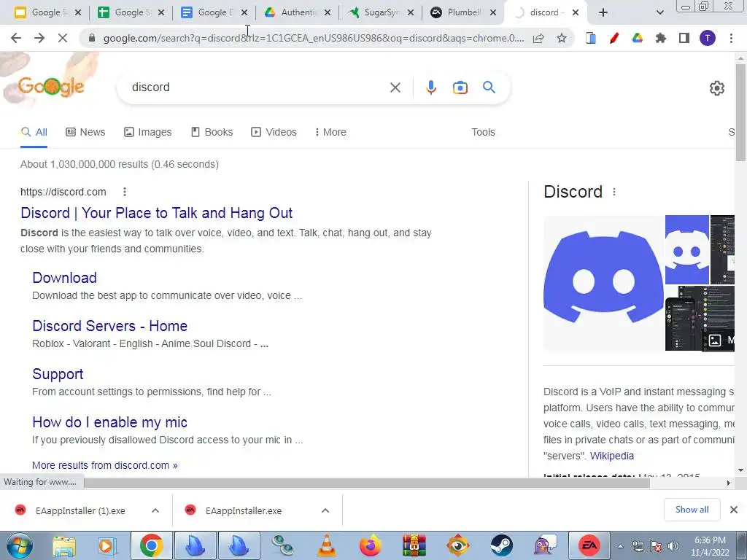Expand the More search filters
Viewport: 747px width, 560px height.
point(330,132)
